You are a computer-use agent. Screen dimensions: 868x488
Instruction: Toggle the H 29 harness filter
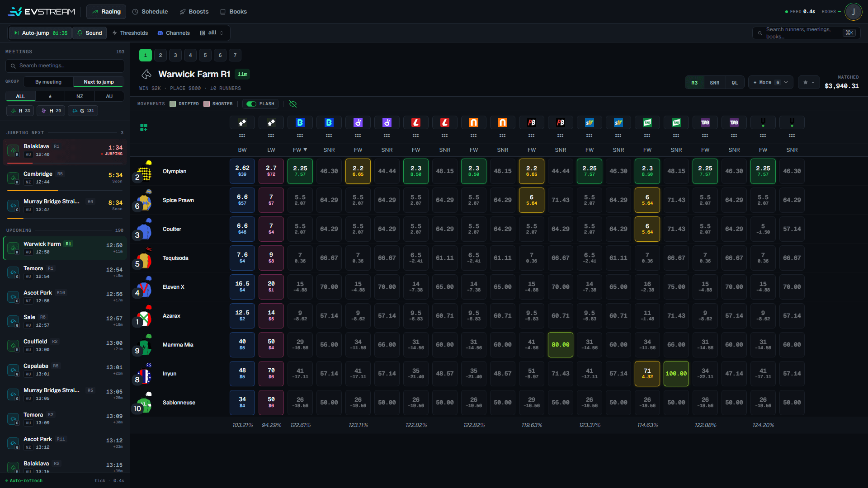click(x=51, y=111)
